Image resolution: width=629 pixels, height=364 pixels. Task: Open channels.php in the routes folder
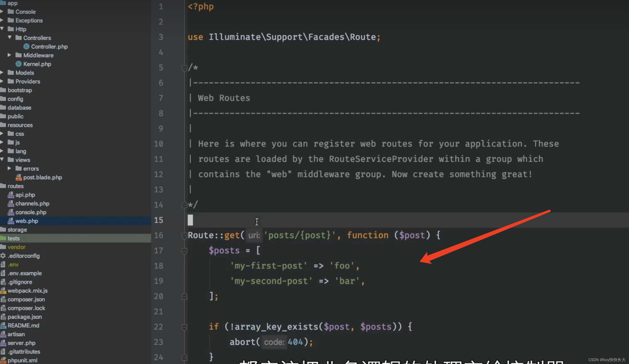pyautogui.click(x=32, y=204)
